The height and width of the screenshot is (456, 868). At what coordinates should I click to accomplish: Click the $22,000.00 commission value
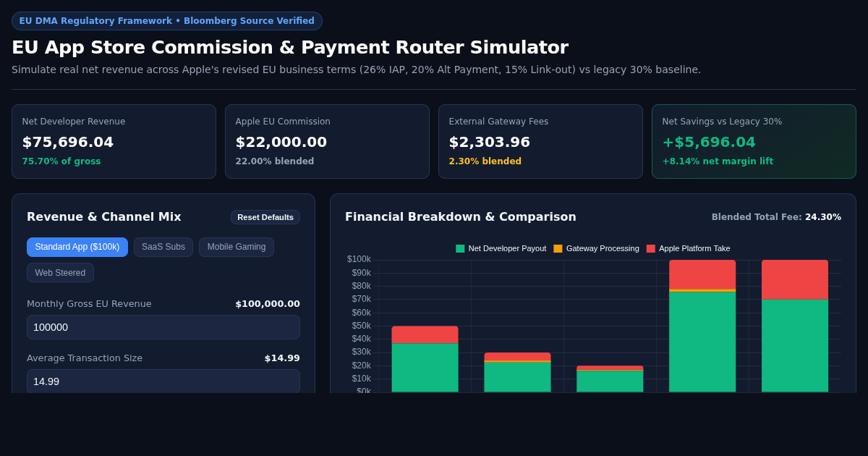(x=281, y=142)
